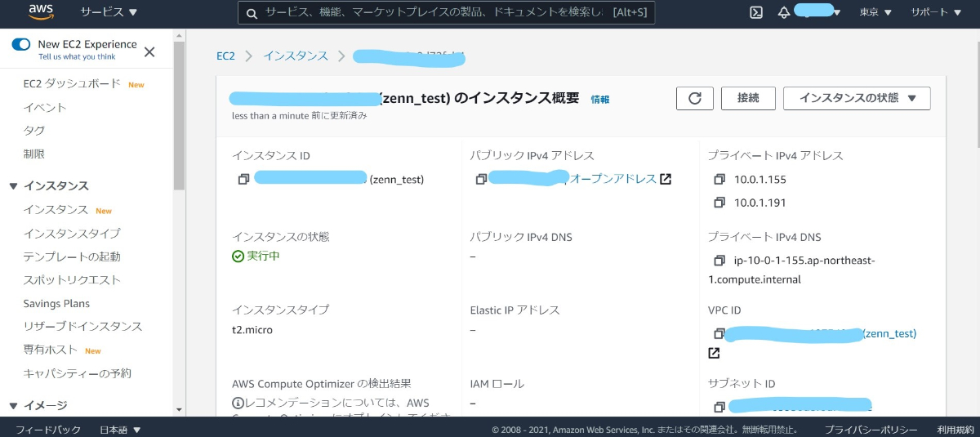Image resolution: width=980 pixels, height=437 pixels.
Task: Open the AWS logo home link
Action: [x=41, y=11]
